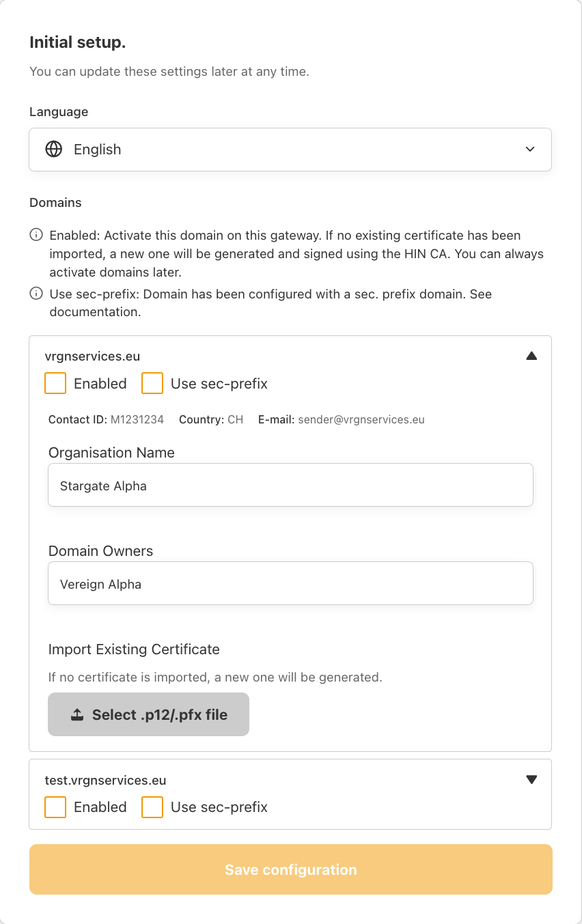
Task: Click the vrgnservices.eu domain header title
Action: 92,356
